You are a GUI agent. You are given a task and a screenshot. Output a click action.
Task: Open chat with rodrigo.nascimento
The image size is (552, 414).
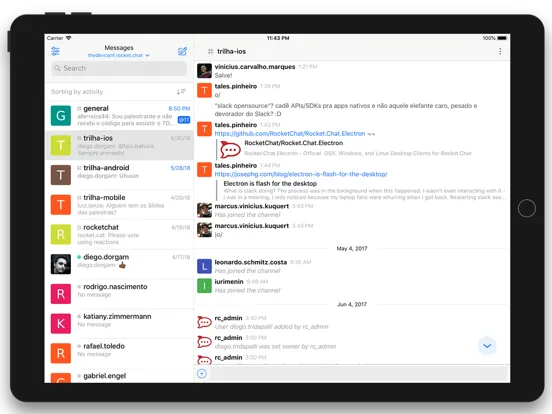point(120,294)
